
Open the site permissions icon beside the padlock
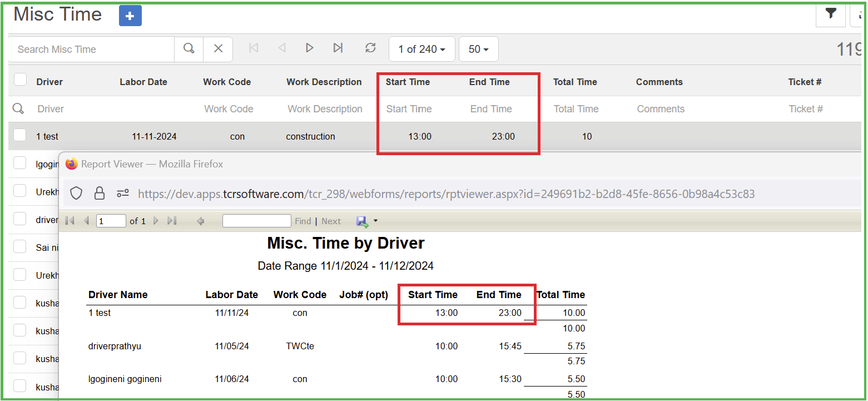[x=123, y=194]
